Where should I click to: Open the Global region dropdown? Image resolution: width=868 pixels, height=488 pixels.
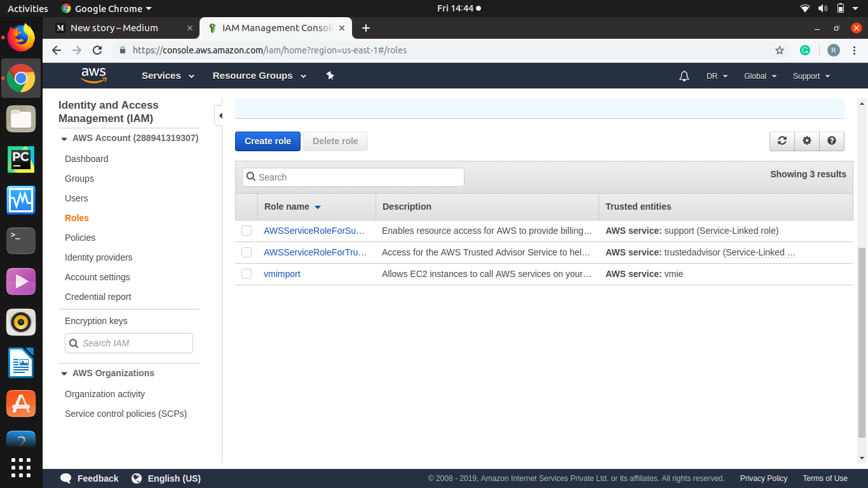[760, 76]
